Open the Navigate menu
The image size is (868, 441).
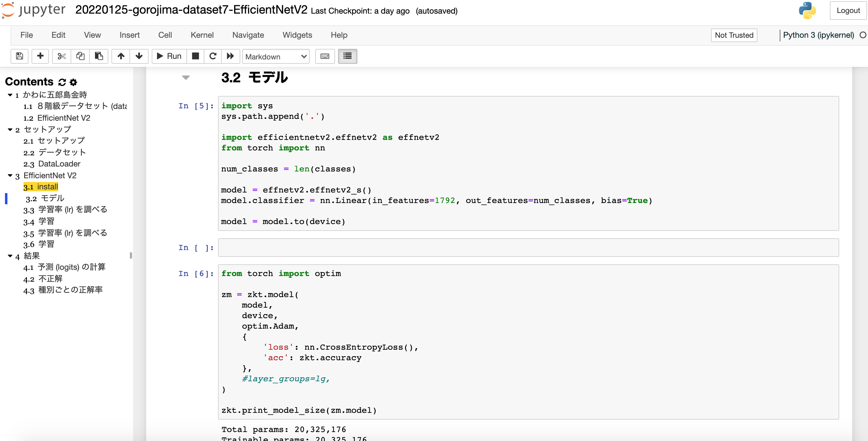click(248, 35)
